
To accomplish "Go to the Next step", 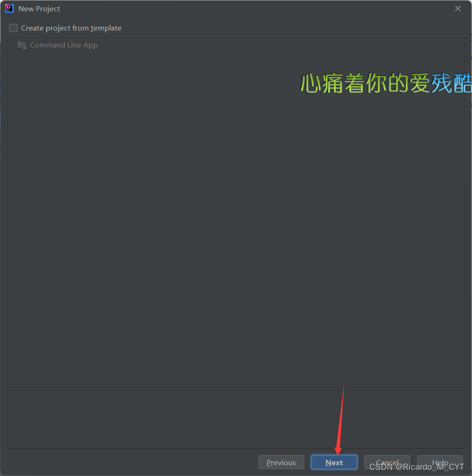I will 334,462.
